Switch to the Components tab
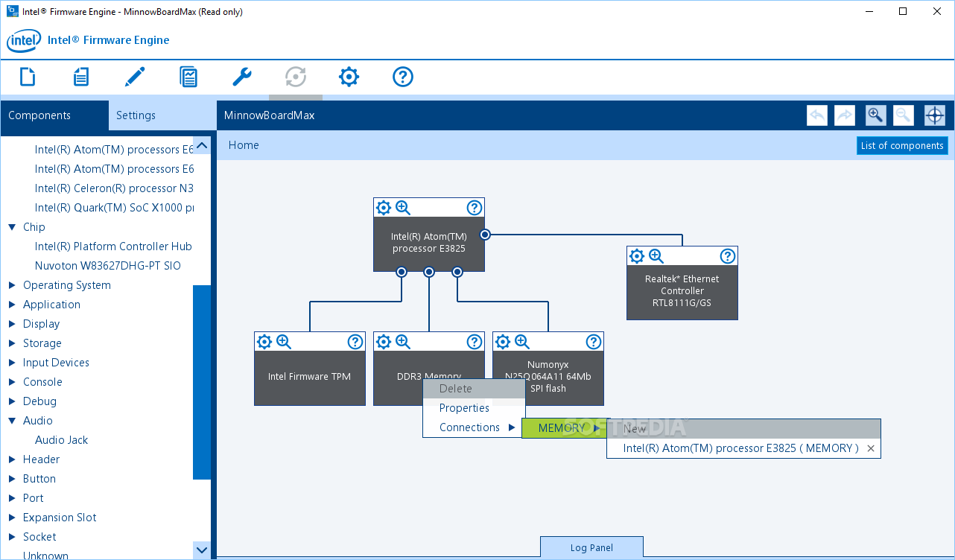This screenshot has height=560, width=955. (54, 115)
